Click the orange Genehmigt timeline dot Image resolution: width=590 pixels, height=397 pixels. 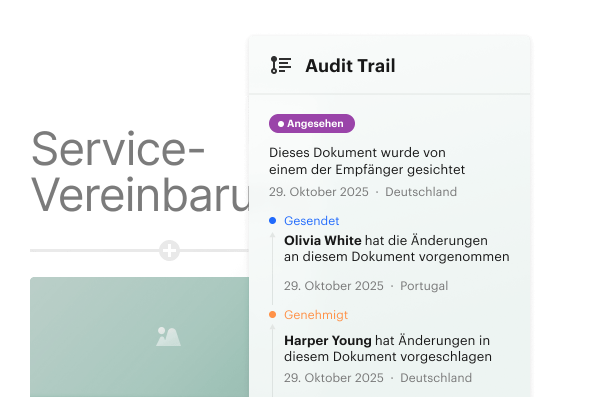(x=272, y=315)
